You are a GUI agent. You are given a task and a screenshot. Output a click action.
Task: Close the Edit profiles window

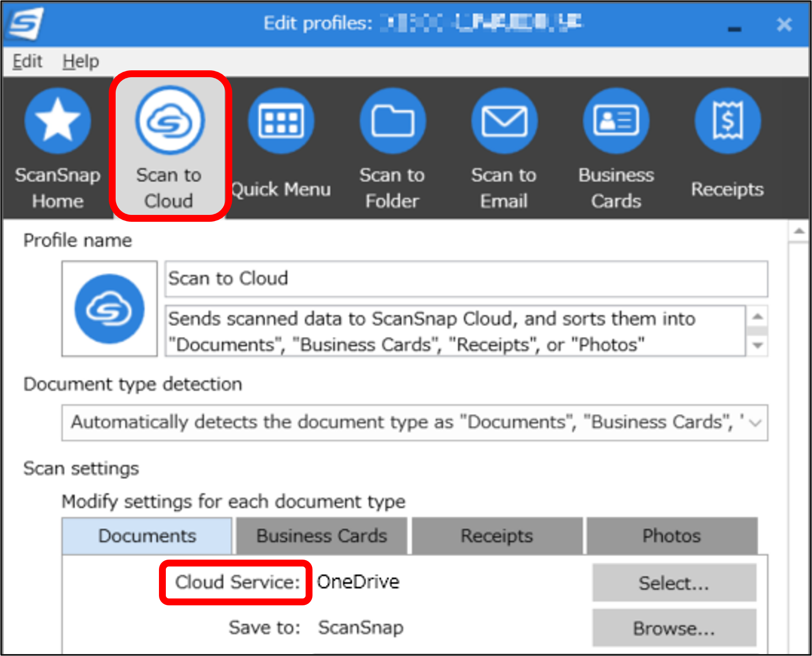click(784, 24)
